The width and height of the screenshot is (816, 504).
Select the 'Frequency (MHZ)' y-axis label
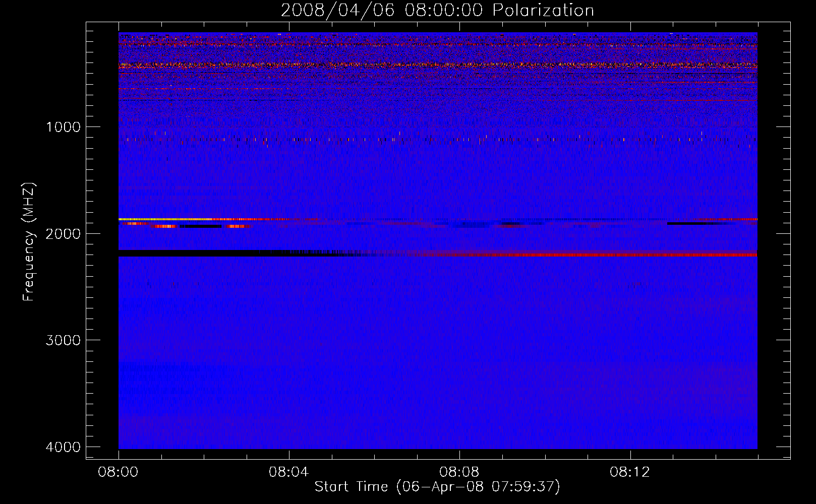pyautogui.click(x=29, y=241)
